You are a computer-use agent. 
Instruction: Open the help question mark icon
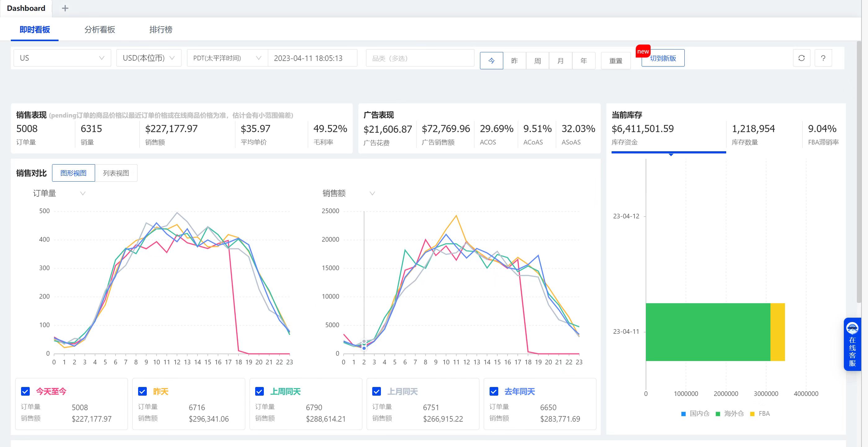click(823, 58)
